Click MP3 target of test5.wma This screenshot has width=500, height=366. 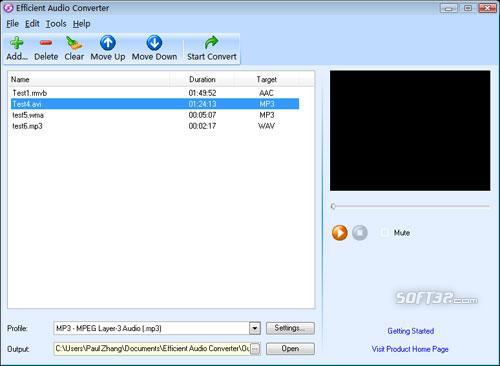(x=267, y=115)
